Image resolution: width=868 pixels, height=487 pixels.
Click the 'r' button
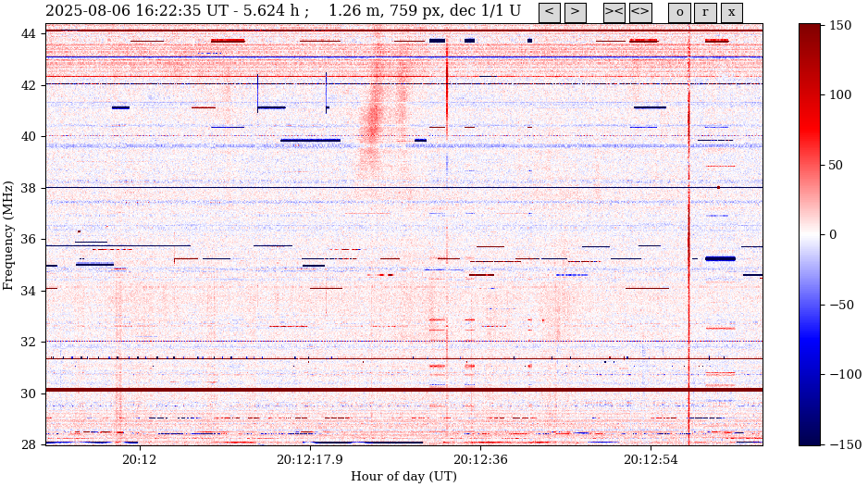705,12
